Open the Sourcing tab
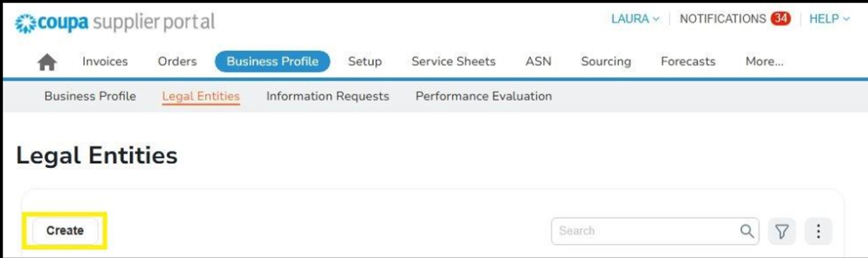 click(605, 61)
